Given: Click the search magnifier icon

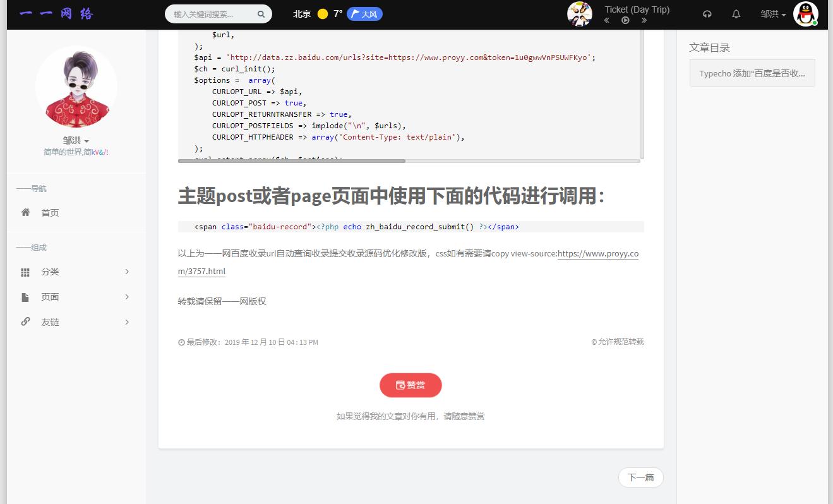Looking at the screenshot, I should [261, 13].
